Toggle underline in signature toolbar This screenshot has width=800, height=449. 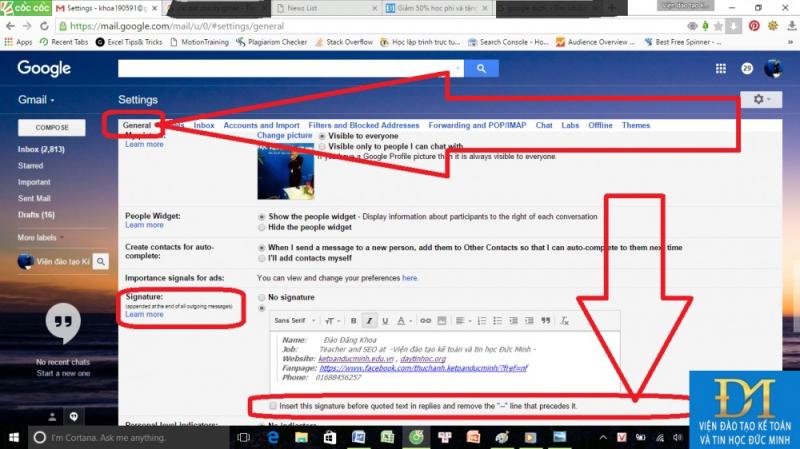pos(385,320)
